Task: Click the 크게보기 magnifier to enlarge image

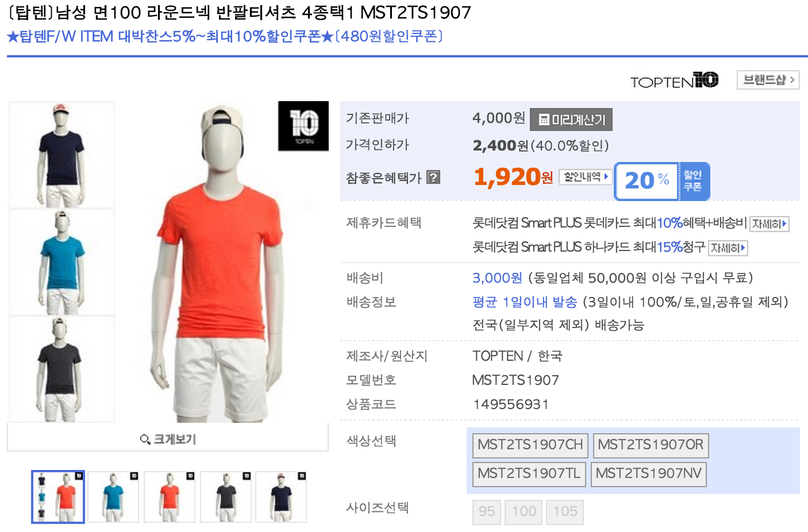Action: 168,439
